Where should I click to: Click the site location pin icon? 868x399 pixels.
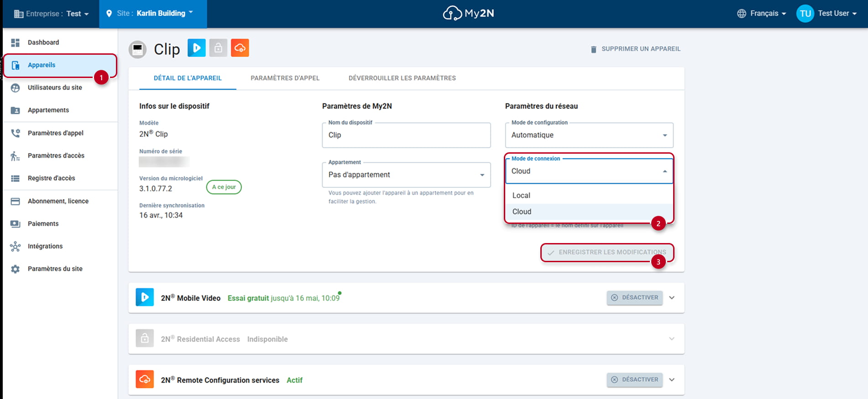(109, 14)
